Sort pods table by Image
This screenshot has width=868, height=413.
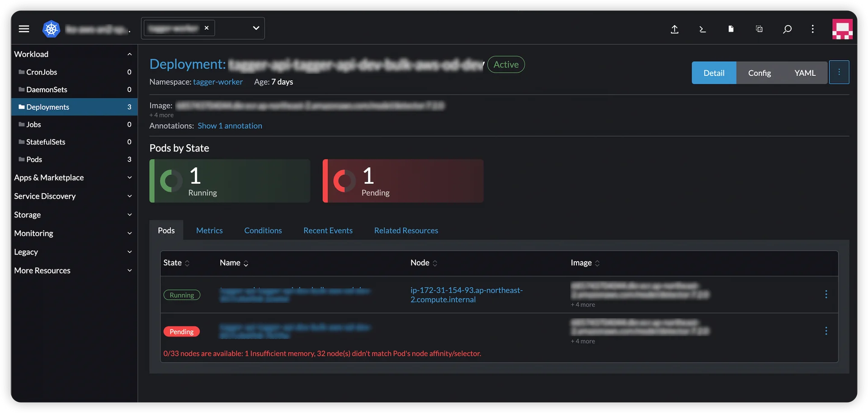585,263
